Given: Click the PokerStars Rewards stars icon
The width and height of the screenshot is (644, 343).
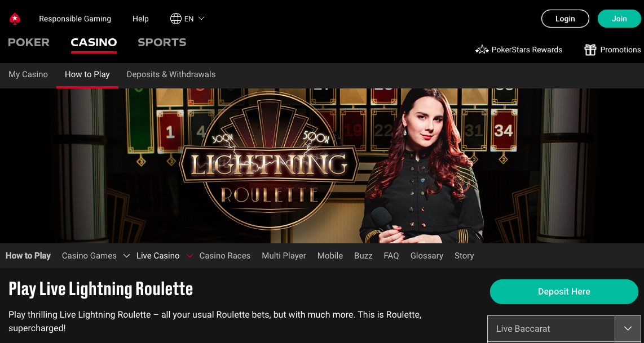Looking at the screenshot, I should pyautogui.click(x=482, y=50).
